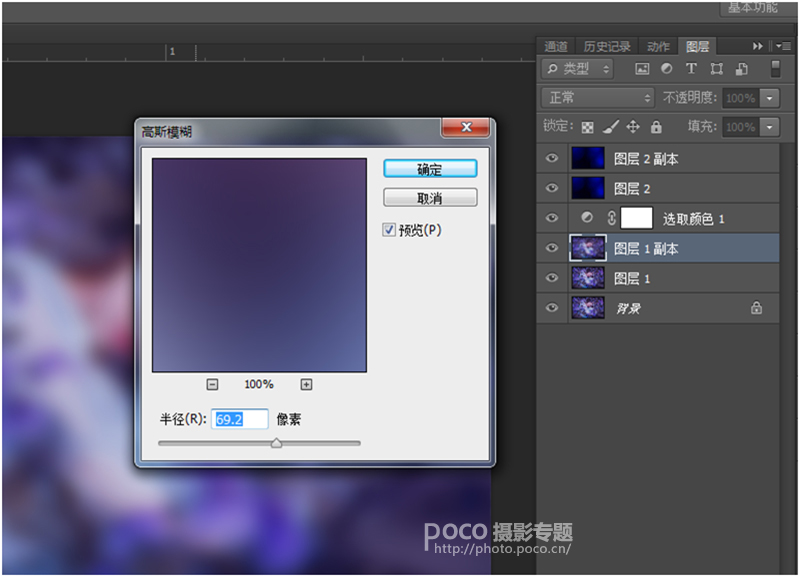Click the 背景 layer name
Screen dimensions: 800x577
(628, 309)
